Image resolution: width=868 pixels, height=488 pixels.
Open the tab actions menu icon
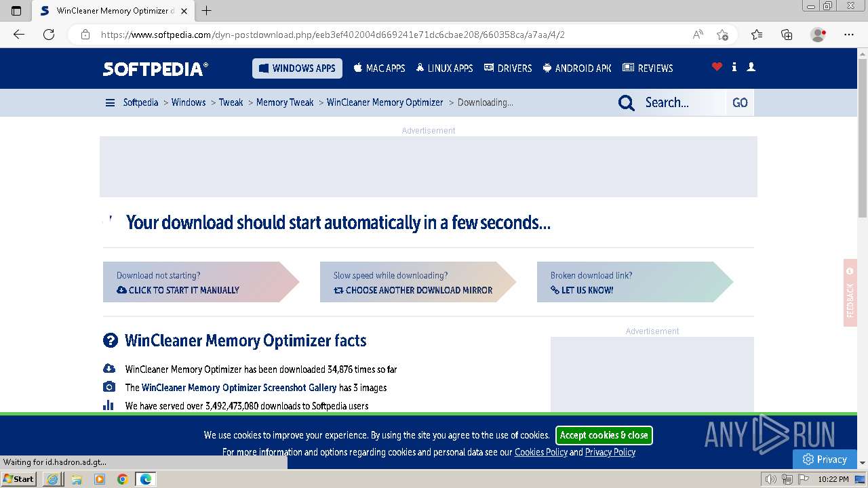click(x=16, y=11)
